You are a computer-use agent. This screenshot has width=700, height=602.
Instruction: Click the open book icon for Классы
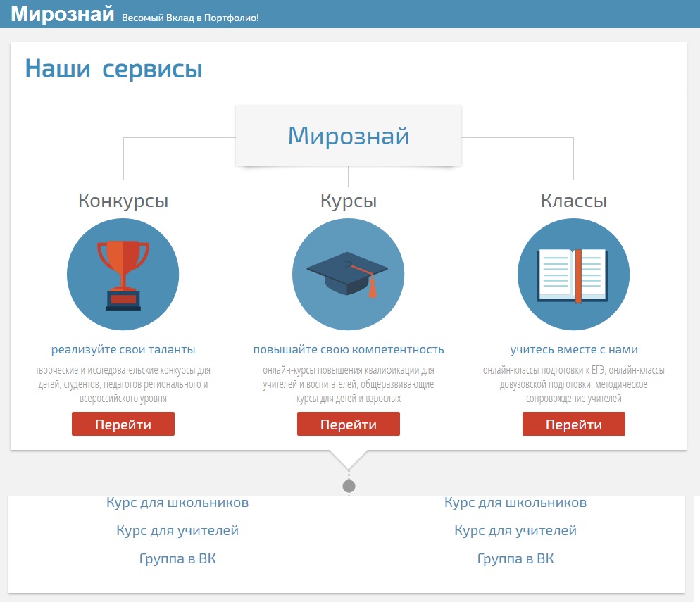coord(574,275)
